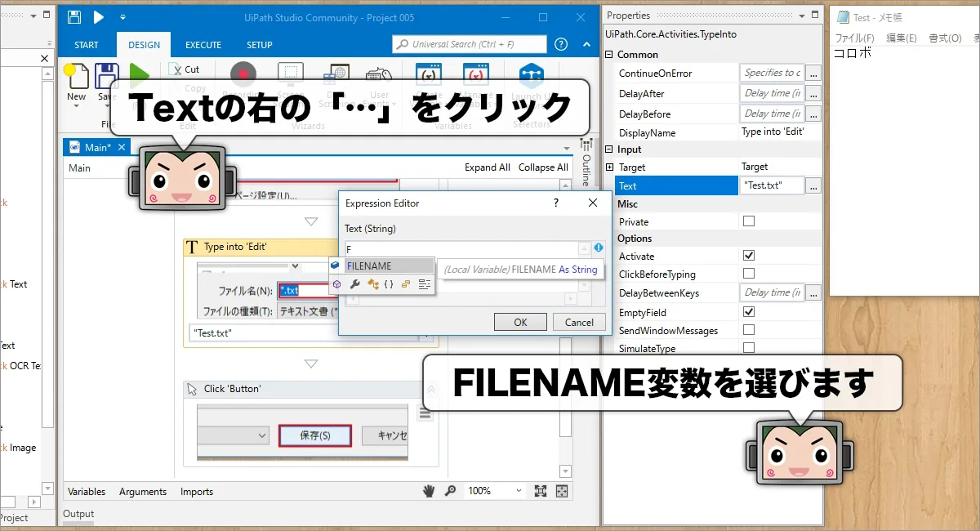This screenshot has width=980, height=531.
Task: Toggle the Private checkbox
Action: point(749,221)
